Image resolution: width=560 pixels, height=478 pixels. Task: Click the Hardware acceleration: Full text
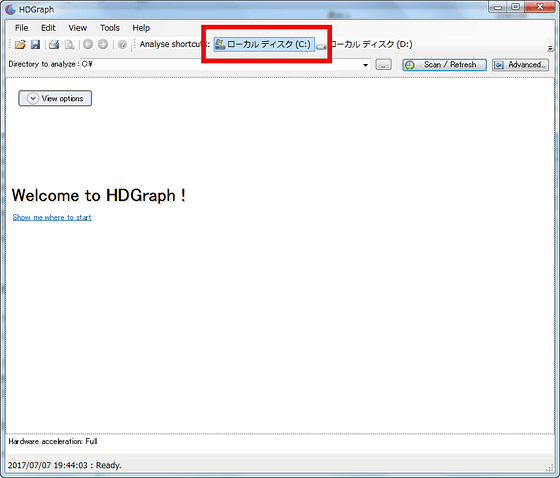click(53, 441)
